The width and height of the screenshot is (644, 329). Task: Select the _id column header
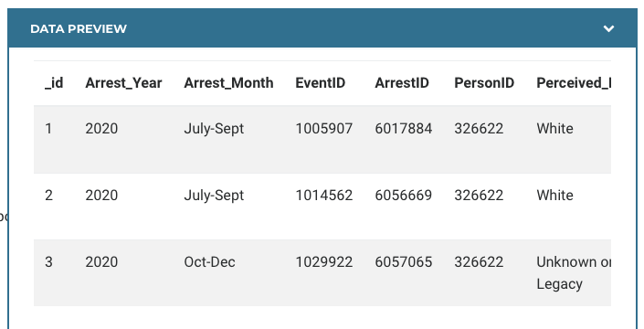point(54,83)
